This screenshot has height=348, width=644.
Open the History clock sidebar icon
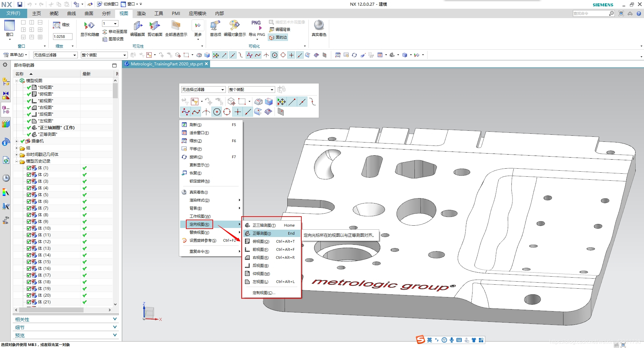tap(6, 178)
